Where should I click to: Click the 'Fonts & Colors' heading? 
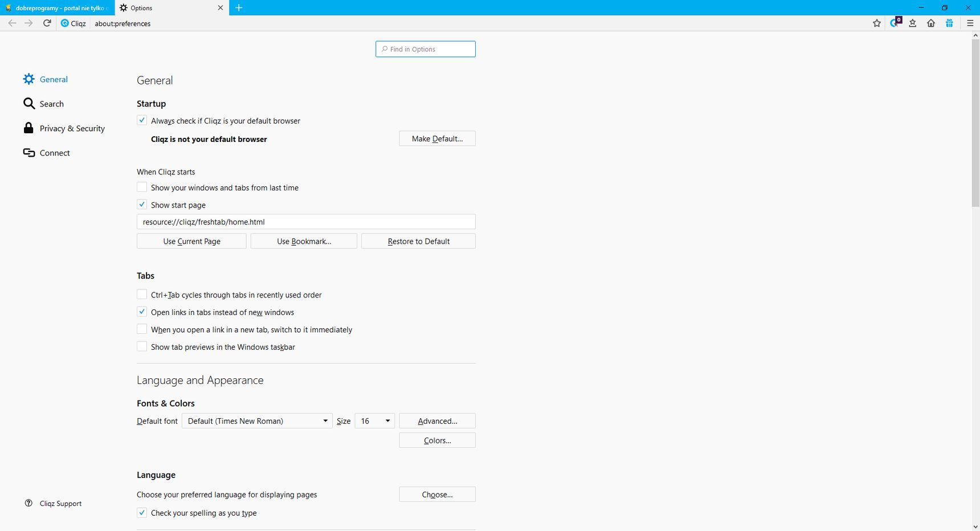pos(166,403)
